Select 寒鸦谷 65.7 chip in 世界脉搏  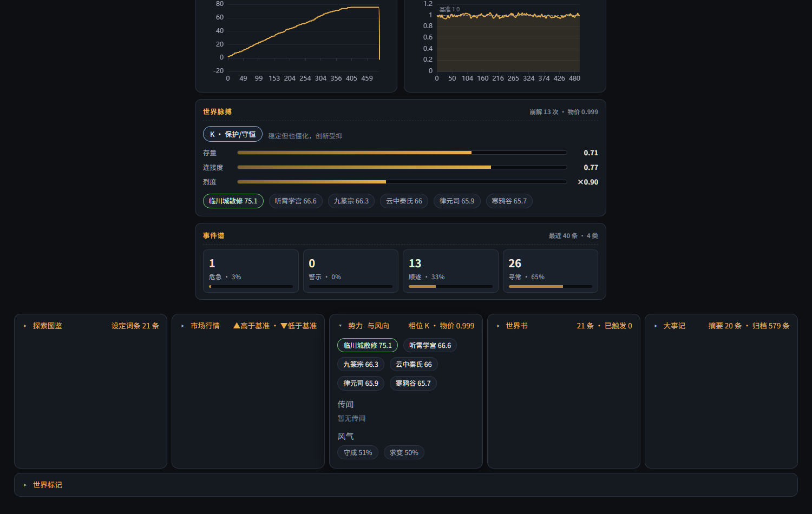(509, 201)
